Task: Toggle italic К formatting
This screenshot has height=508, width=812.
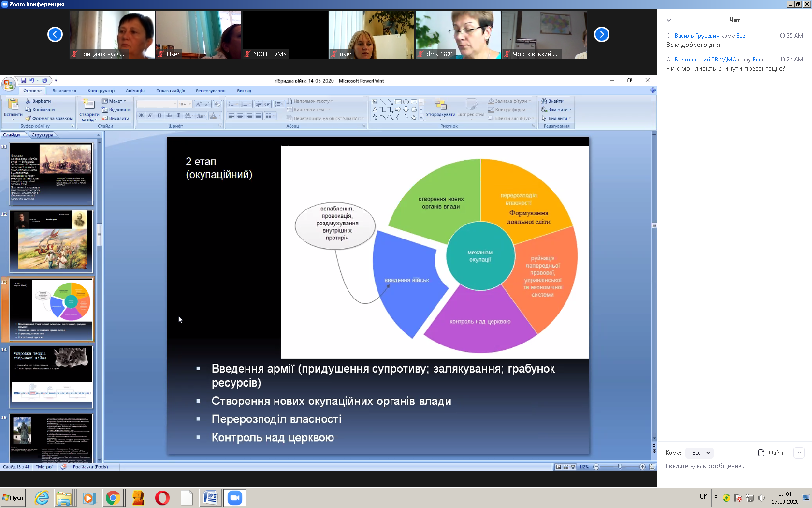Action: tap(150, 116)
